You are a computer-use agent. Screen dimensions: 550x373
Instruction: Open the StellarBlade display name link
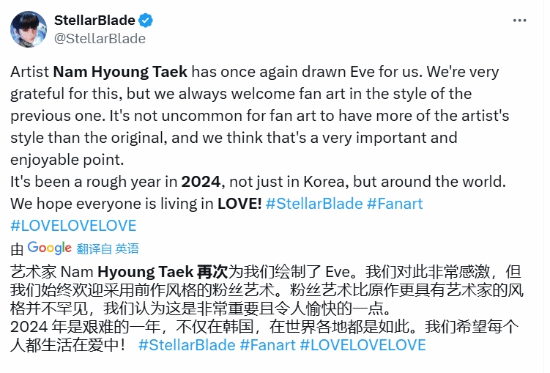pyautogui.click(x=94, y=20)
